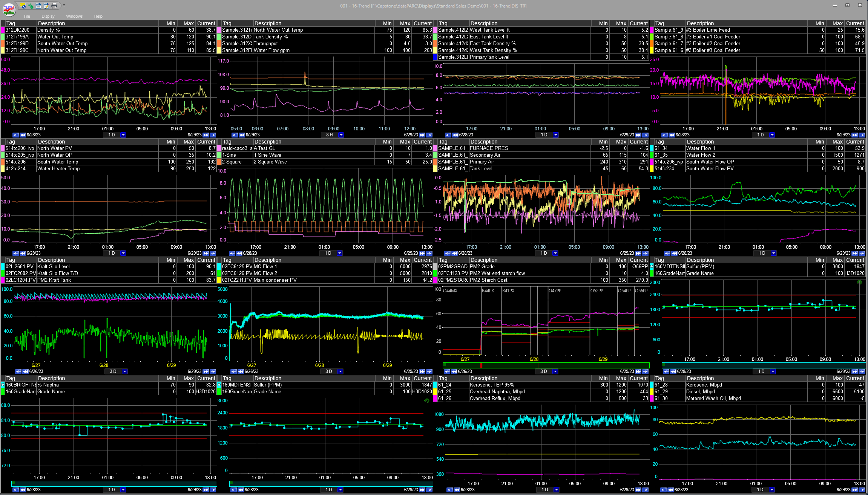Click the blue floppy Save icon
The width and height of the screenshot is (868, 495).
(38, 6)
